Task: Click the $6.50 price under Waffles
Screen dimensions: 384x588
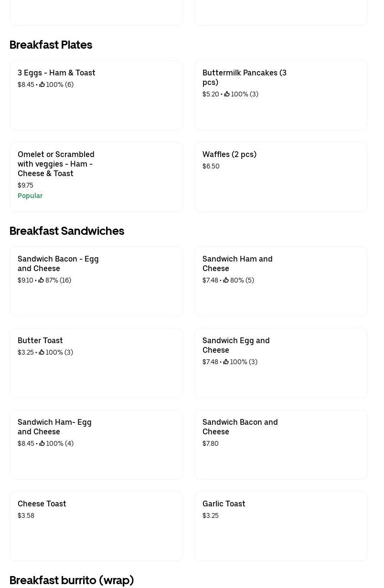Action: (211, 166)
